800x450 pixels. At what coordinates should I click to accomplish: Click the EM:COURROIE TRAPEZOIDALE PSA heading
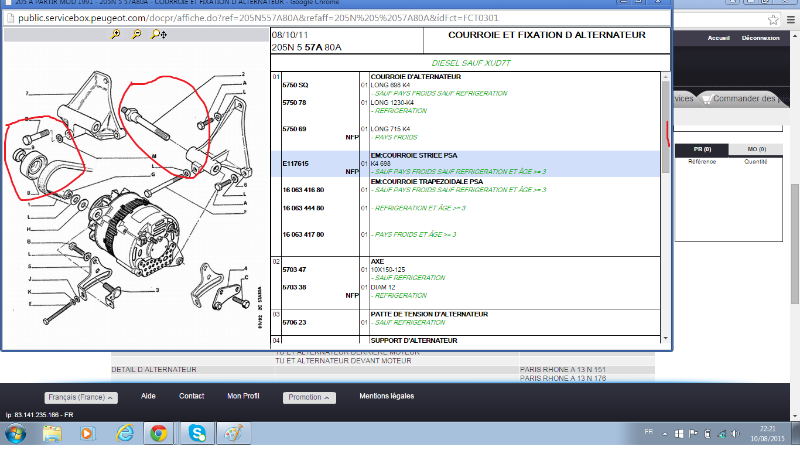click(x=427, y=182)
